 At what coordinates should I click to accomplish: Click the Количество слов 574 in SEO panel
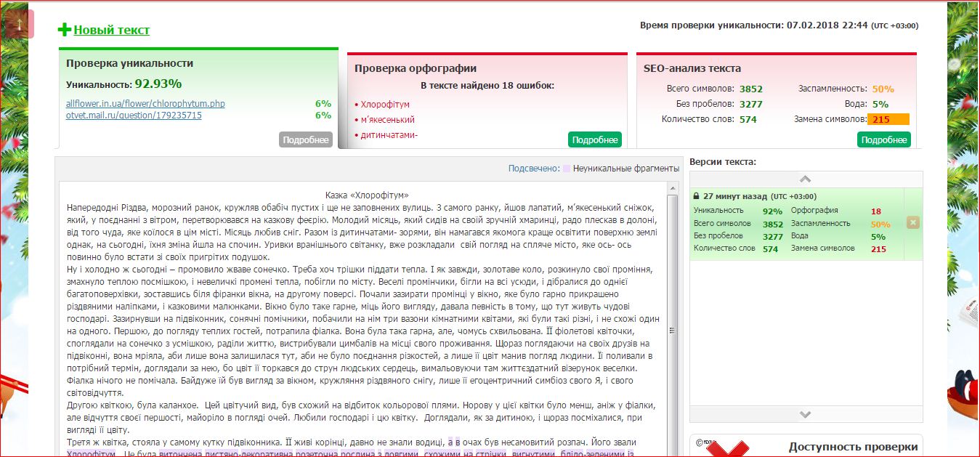pos(748,120)
